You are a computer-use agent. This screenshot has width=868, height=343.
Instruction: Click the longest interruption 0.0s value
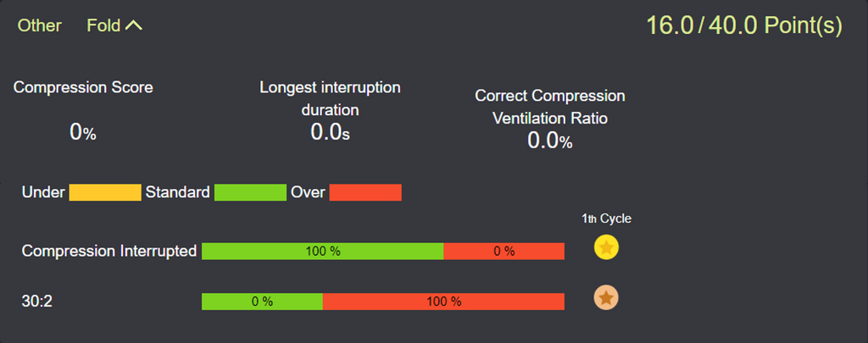(x=330, y=132)
